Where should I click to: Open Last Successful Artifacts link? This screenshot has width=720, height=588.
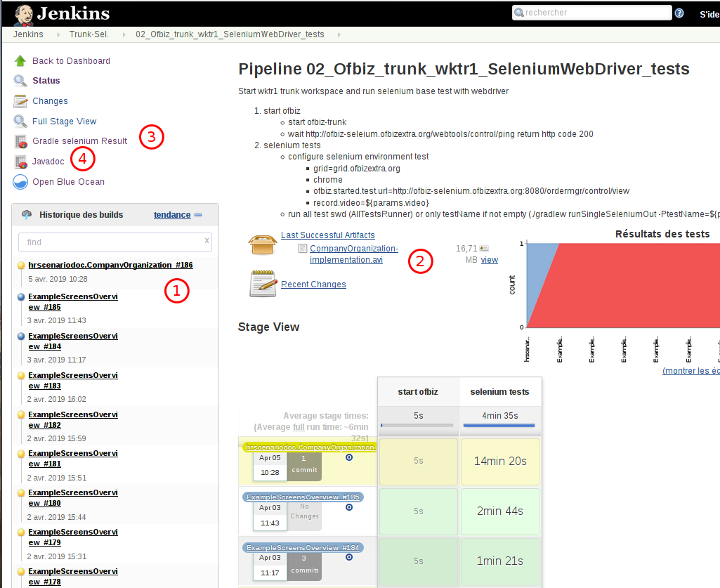coord(328,235)
